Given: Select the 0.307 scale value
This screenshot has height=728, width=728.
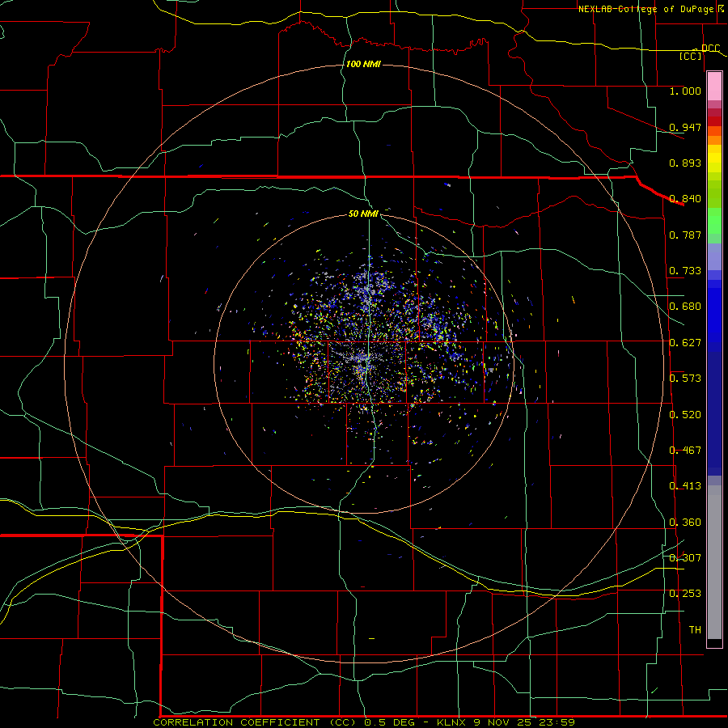Looking at the screenshot, I should [685, 558].
